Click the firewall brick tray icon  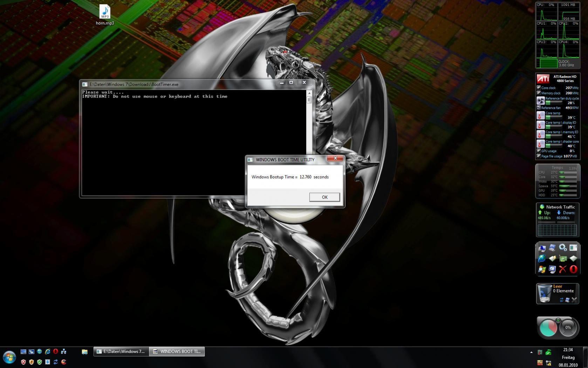pyautogui.click(x=540, y=363)
